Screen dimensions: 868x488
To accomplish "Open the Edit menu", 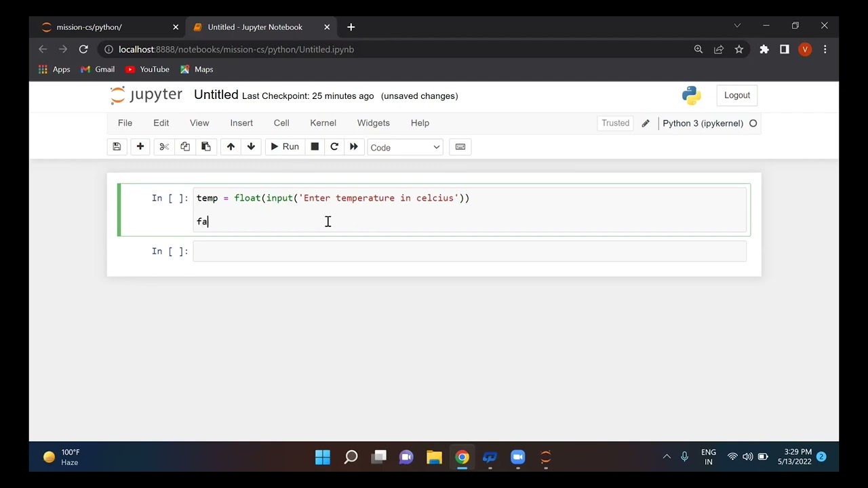I will pyautogui.click(x=161, y=123).
